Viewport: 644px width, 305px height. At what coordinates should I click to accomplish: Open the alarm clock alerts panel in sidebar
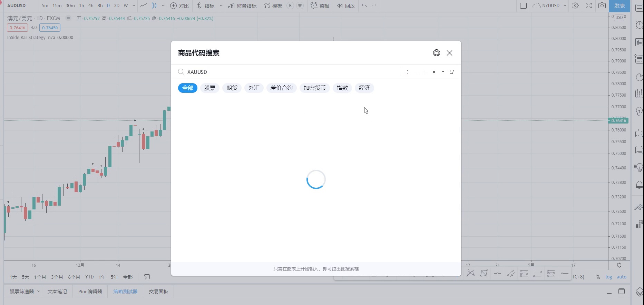point(639,24)
